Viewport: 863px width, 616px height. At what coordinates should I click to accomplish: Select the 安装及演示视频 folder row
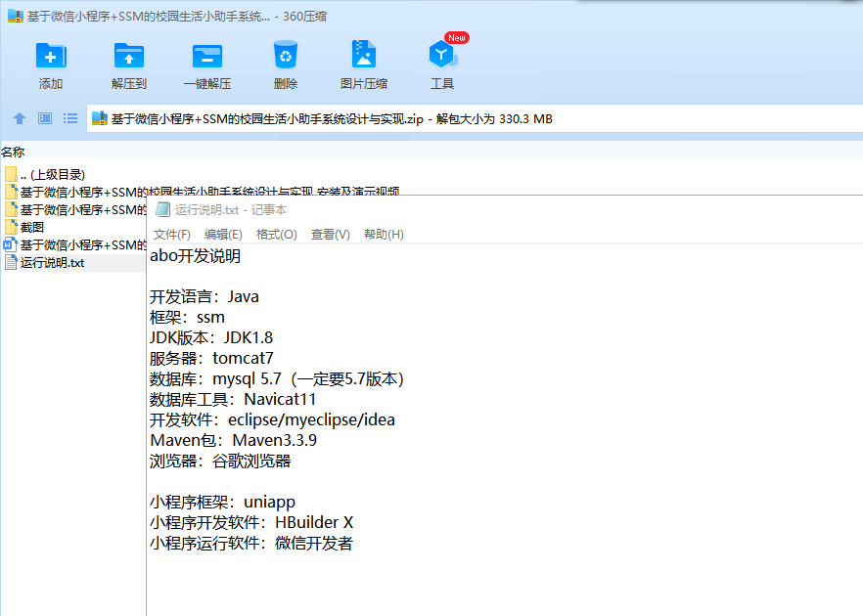pos(202,191)
